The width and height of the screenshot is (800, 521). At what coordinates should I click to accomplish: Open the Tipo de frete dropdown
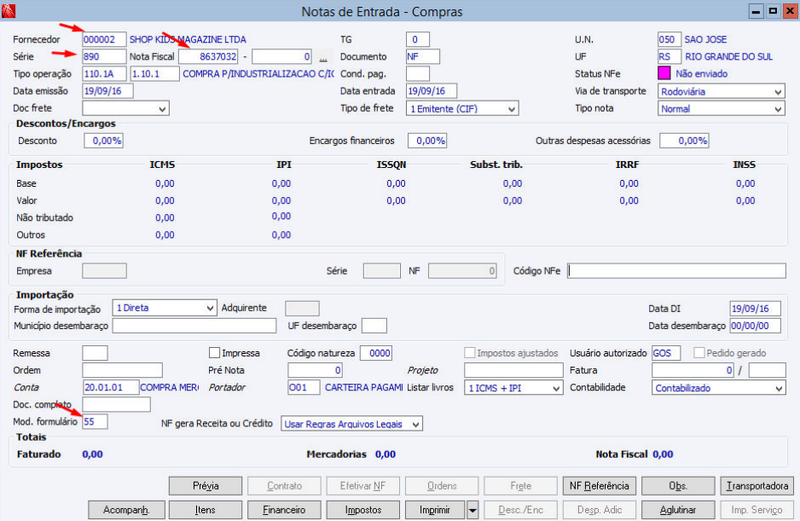(462, 108)
